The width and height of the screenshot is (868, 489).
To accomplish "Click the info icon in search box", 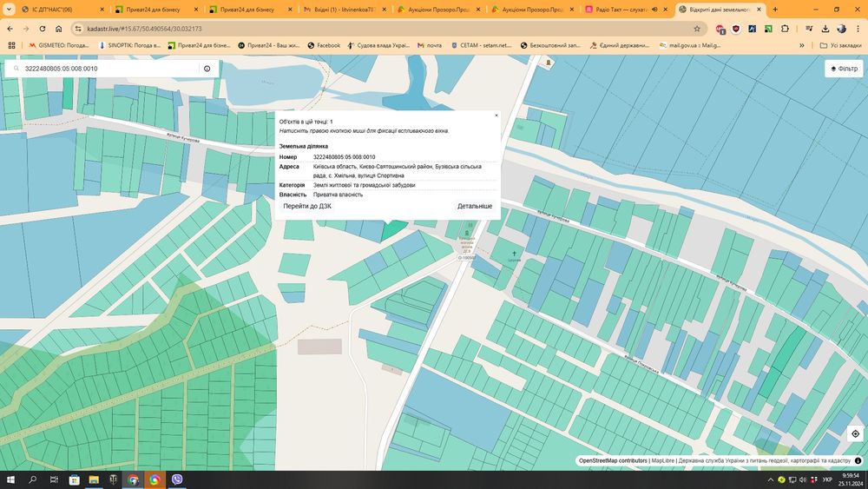I will pyautogui.click(x=207, y=69).
